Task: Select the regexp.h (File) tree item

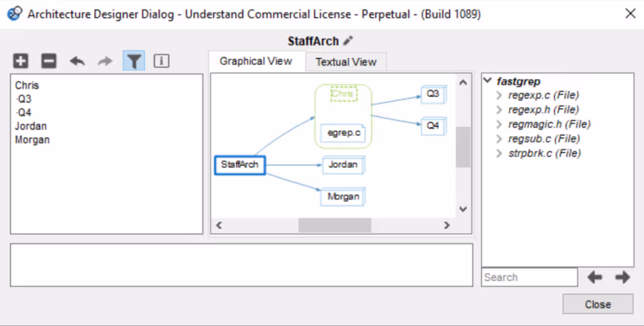Action: [x=543, y=110]
